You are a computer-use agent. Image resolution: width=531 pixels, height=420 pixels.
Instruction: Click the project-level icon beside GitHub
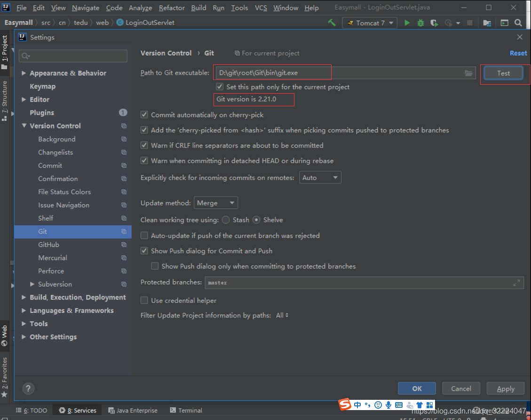click(x=124, y=245)
